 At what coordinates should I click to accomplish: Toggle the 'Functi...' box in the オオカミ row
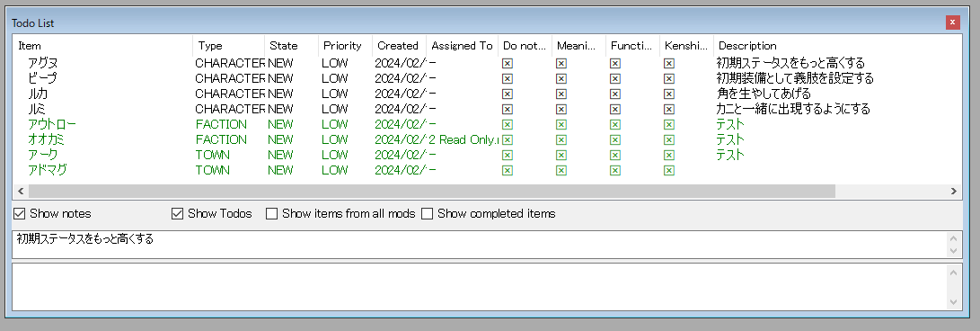pyautogui.click(x=615, y=139)
